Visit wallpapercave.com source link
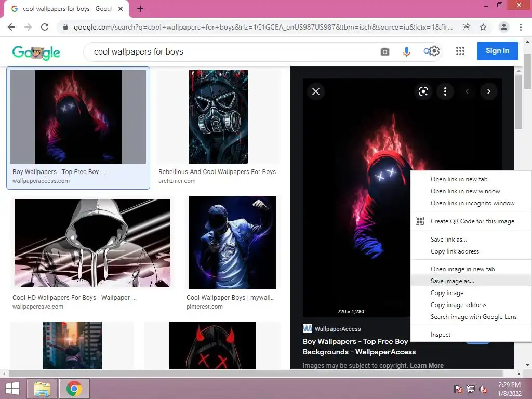532x399 pixels. point(37,307)
